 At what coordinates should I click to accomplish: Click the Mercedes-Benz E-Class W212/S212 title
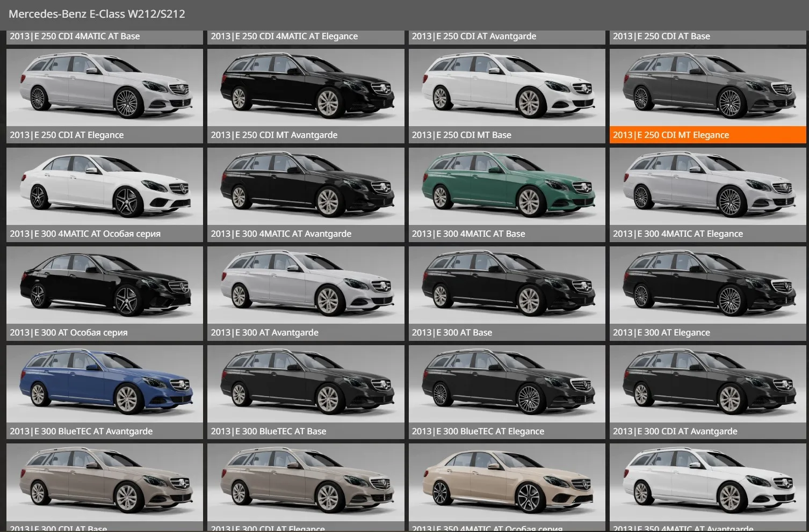(x=97, y=14)
